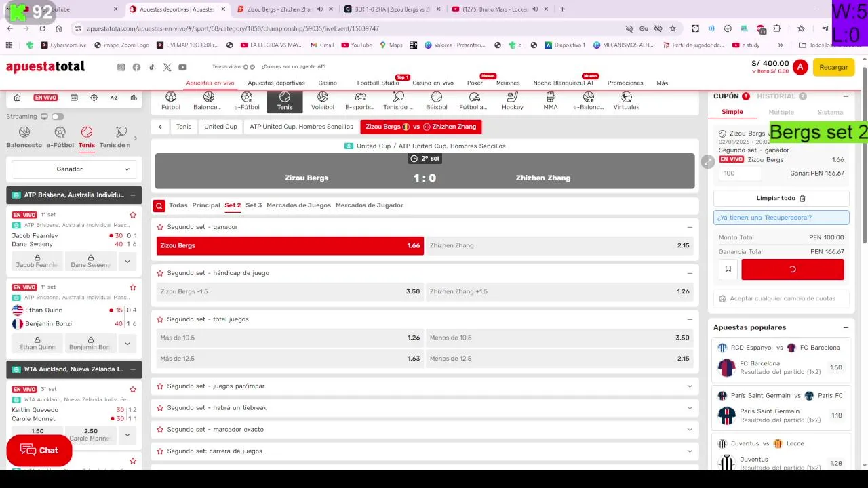868x488 pixels.
Task: Click the browser address bar URL
Action: (233, 28)
